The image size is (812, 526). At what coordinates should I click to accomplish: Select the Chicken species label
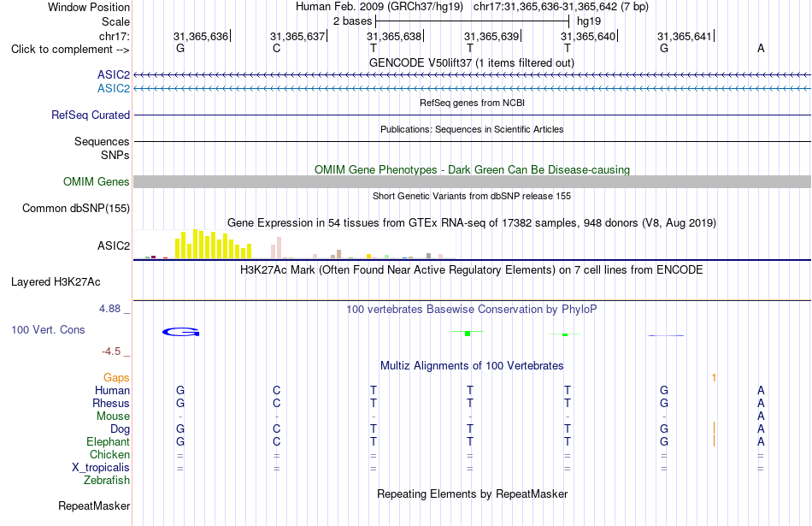tap(109, 454)
